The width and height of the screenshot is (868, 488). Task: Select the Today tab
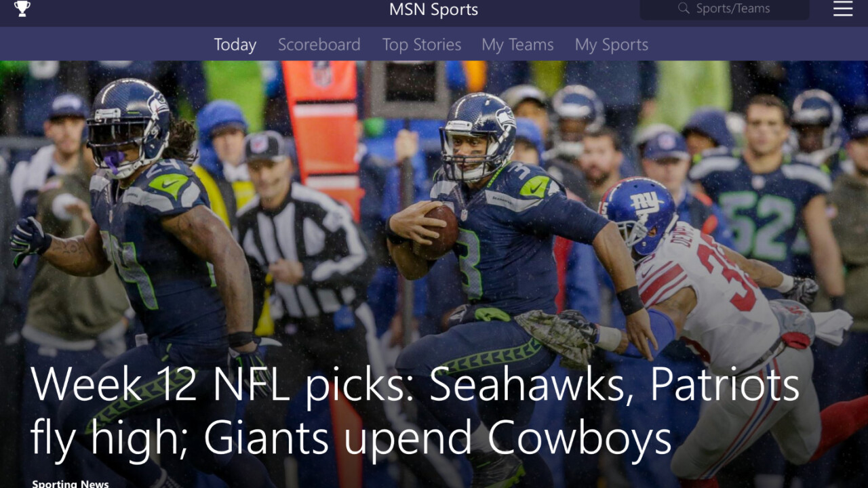[x=235, y=45]
